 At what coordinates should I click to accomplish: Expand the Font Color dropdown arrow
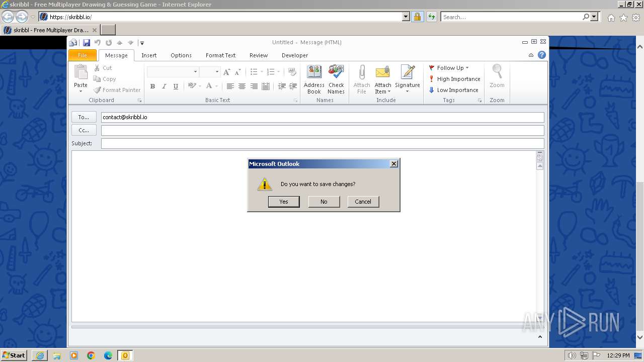coord(217,86)
